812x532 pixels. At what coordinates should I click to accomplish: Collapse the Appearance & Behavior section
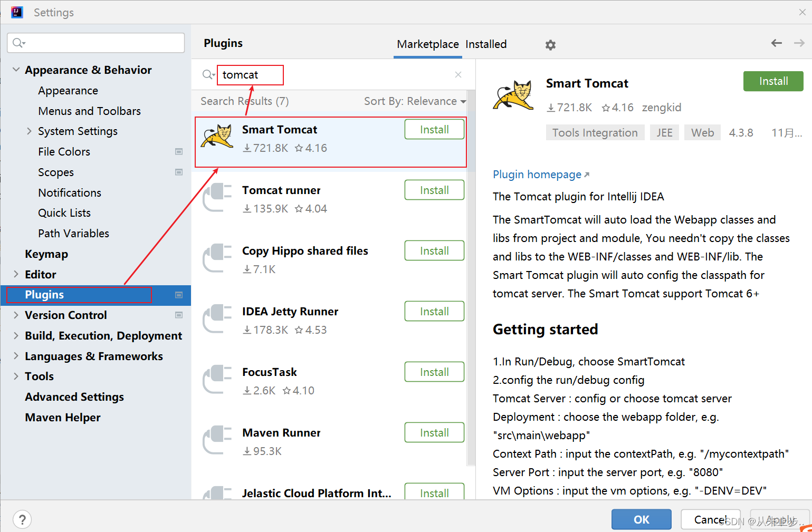click(16, 70)
